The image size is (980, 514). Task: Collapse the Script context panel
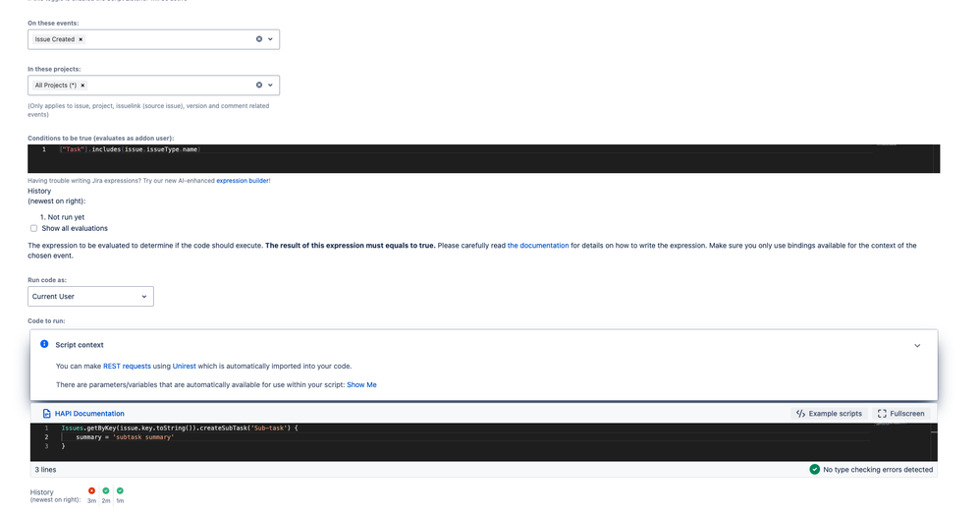pyautogui.click(x=917, y=345)
